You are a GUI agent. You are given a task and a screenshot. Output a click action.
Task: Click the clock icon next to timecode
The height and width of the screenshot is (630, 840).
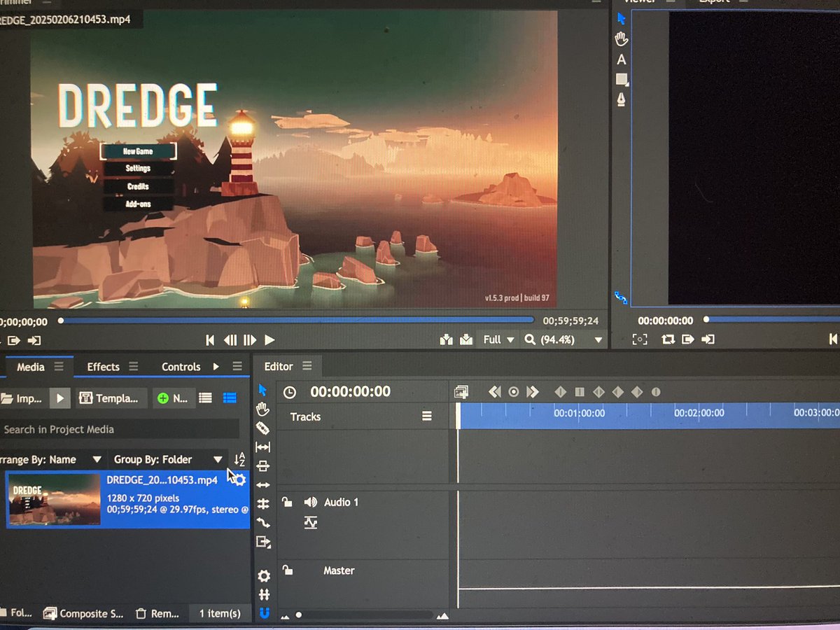290,393
